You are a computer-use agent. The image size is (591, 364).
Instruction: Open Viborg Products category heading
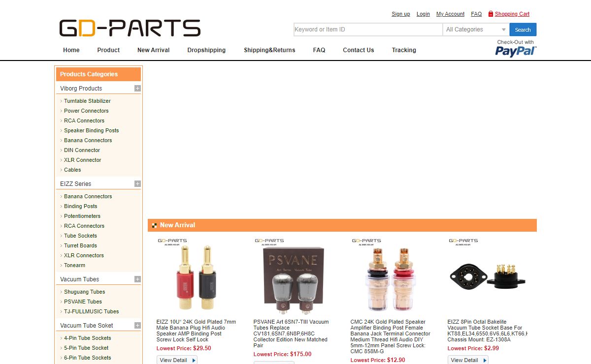coord(81,89)
